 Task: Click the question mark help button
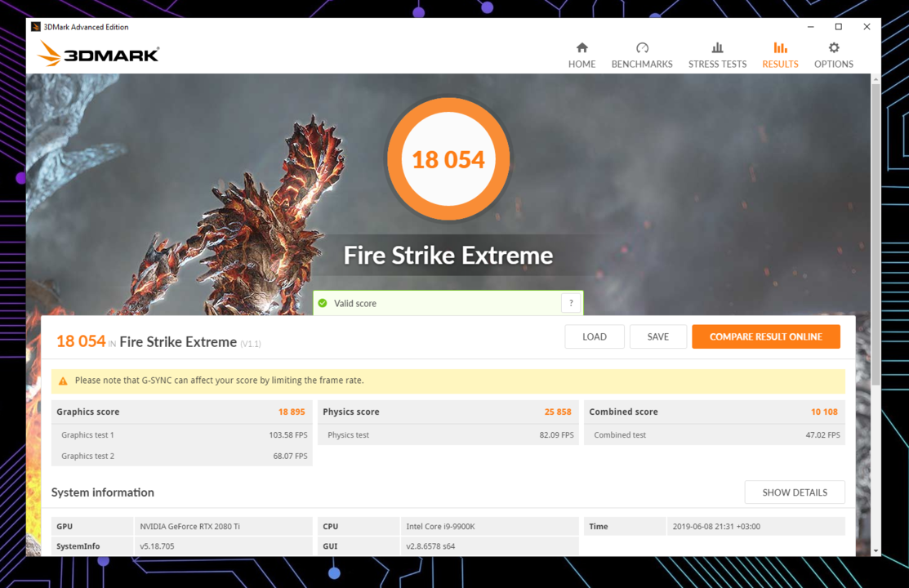point(571,303)
